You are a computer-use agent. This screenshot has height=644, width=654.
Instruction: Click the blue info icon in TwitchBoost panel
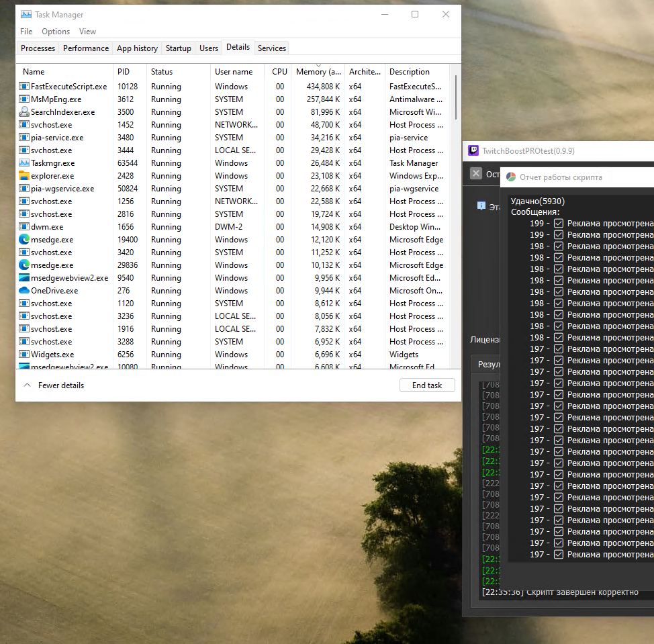pos(481,206)
